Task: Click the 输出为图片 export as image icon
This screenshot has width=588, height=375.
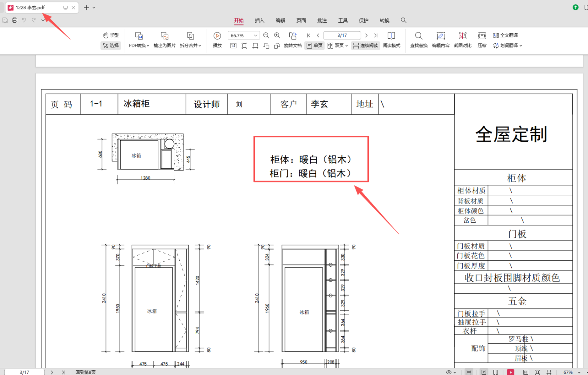Action: (x=164, y=36)
